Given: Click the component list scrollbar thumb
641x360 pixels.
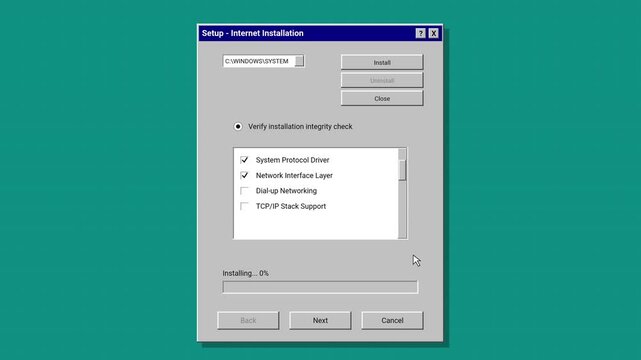Looking at the screenshot, I should pos(402,170).
